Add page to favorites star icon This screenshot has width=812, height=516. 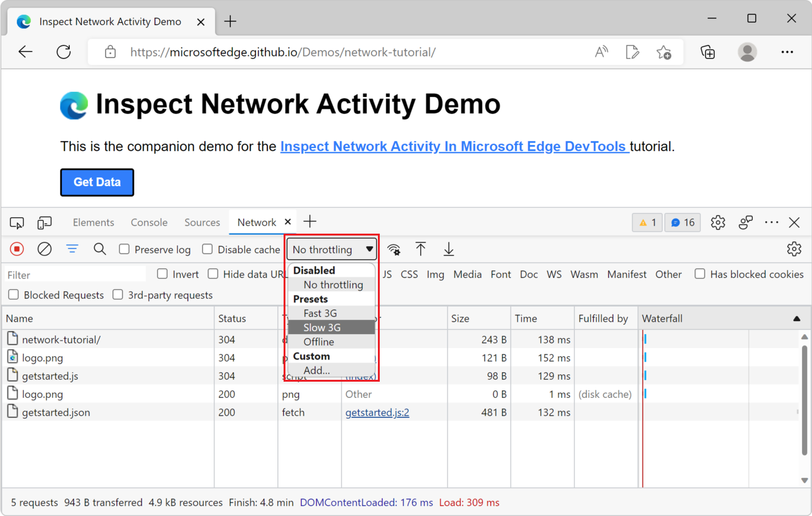click(x=664, y=52)
